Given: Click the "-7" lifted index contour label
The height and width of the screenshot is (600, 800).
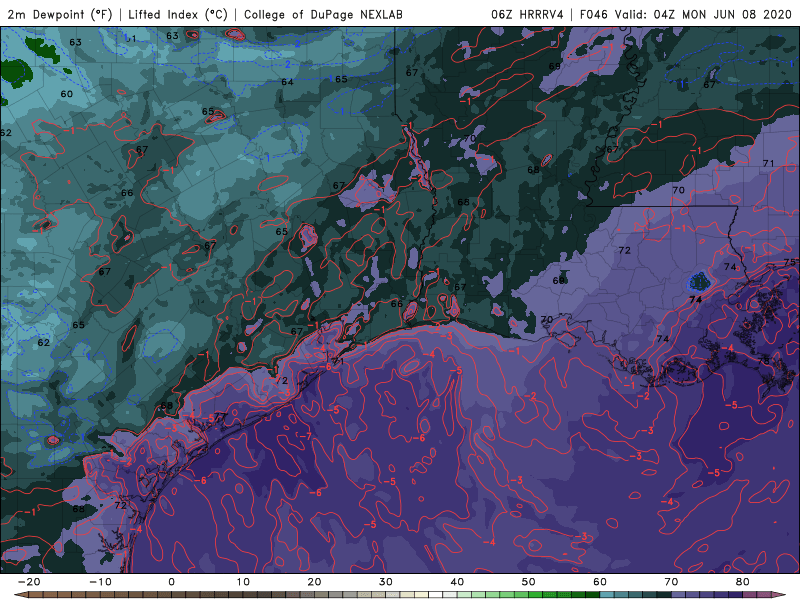Looking at the screenshot, I should [x=305, y=436].
